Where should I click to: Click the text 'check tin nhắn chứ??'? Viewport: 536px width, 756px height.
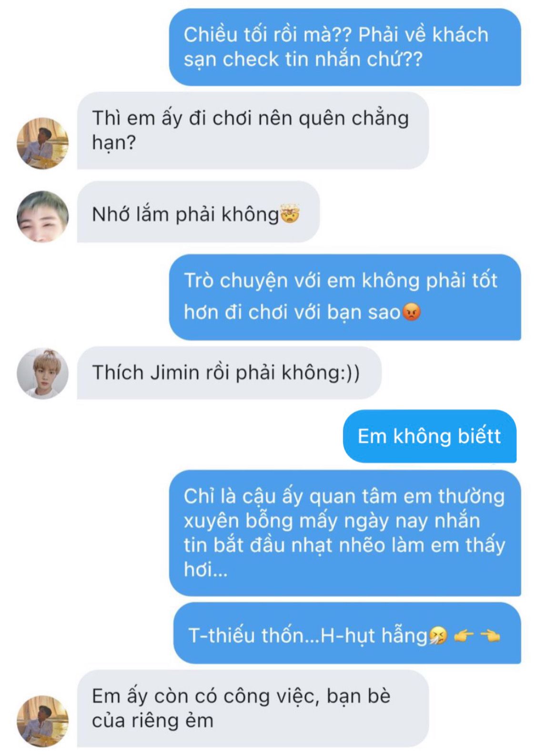[x=323, y=60]
